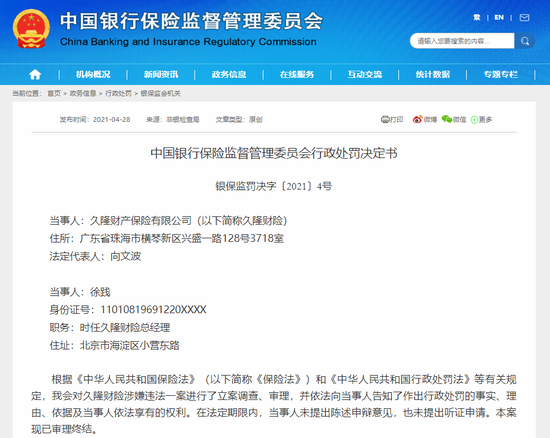
Task: Click the 来源 source label
Action: tap(173, 120)
